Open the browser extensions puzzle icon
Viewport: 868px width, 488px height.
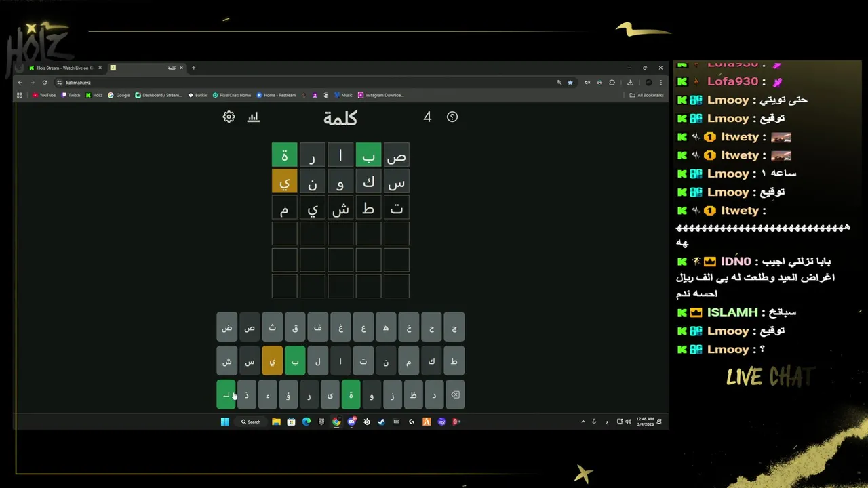click(x=612, y=82)
